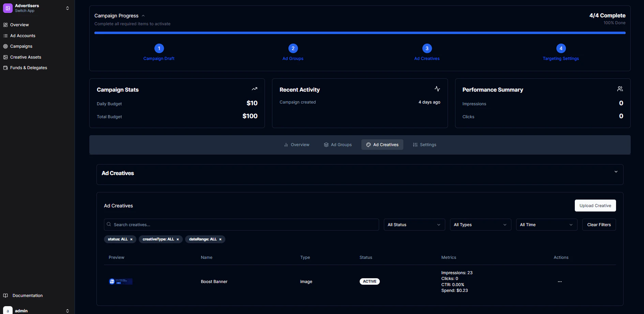Switch to the Ad Groups tab
Viewport: 644px width, 314px height.
[338, 145]
